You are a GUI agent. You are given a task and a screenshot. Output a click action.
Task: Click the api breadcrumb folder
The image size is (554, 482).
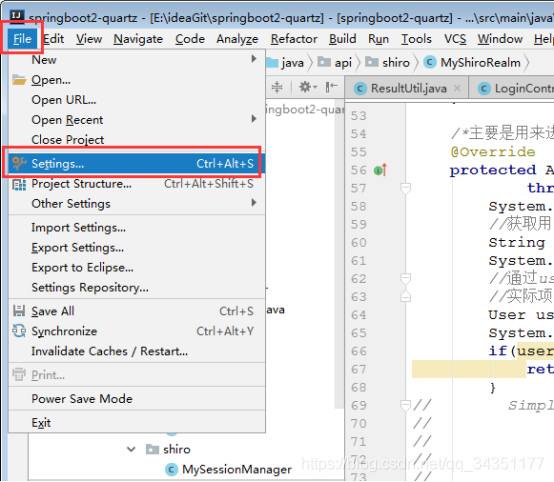[x=334, y=63]
